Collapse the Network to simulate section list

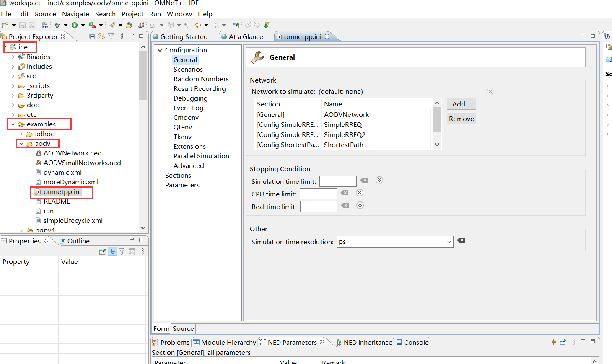tap(490, 91)
